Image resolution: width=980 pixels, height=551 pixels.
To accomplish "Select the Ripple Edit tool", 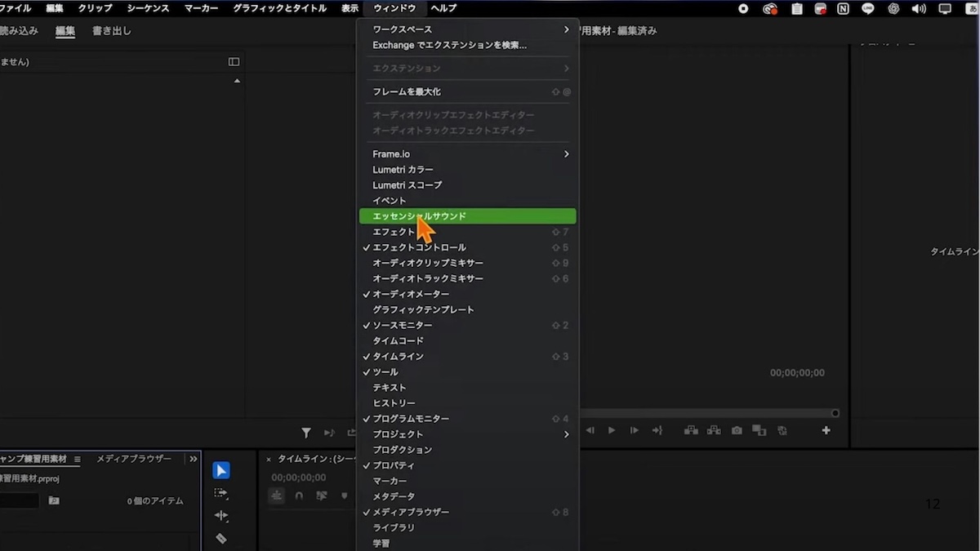I will (221, 516).
